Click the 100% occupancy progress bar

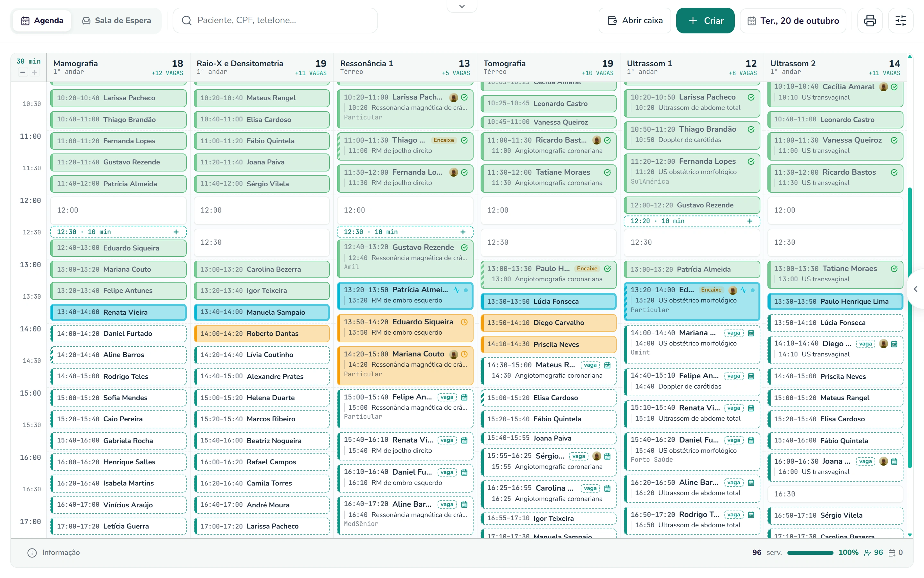tap(810, 553)
